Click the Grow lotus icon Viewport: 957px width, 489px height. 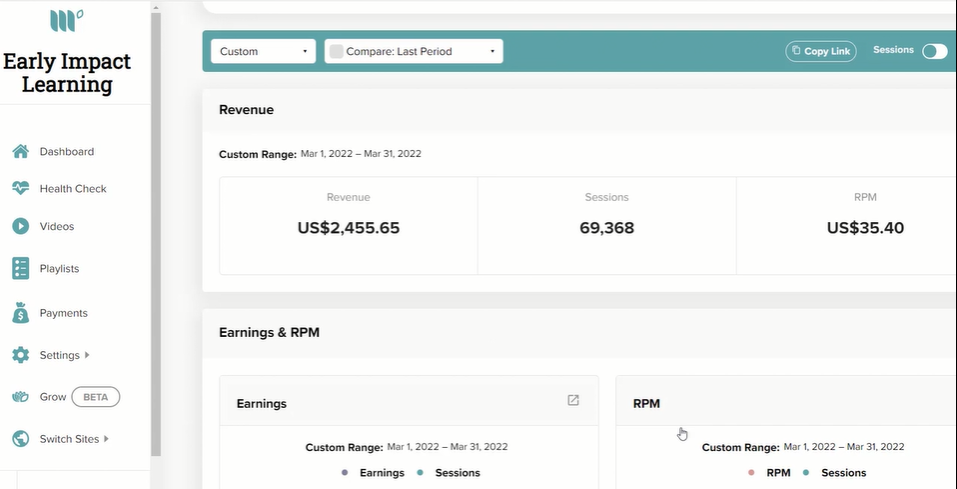(x=21, y=397)
